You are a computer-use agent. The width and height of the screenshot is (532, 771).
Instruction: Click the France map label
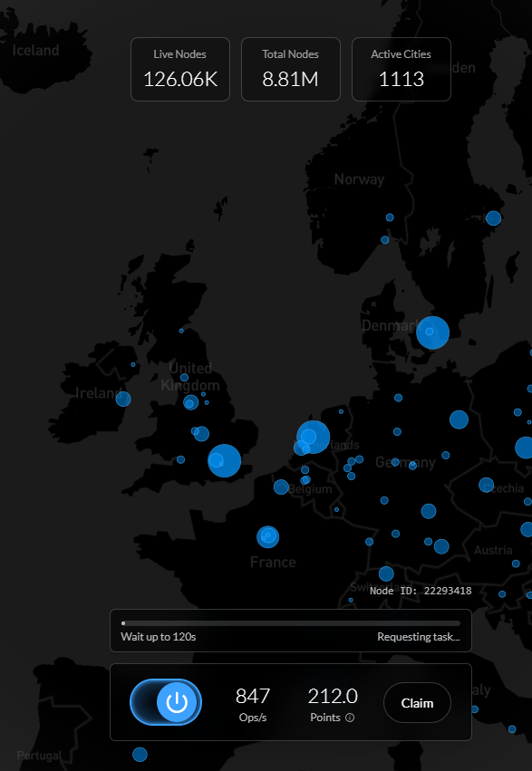point(273,562)
